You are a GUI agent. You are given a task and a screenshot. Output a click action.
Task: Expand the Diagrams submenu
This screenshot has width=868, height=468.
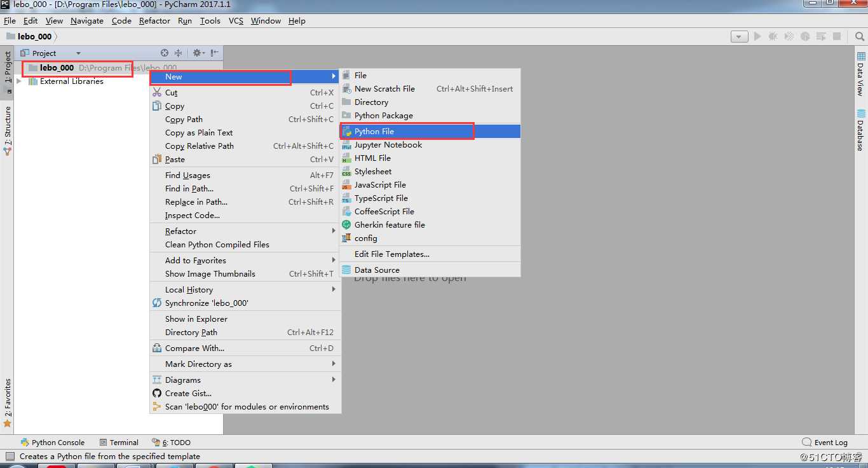point(245,380)
